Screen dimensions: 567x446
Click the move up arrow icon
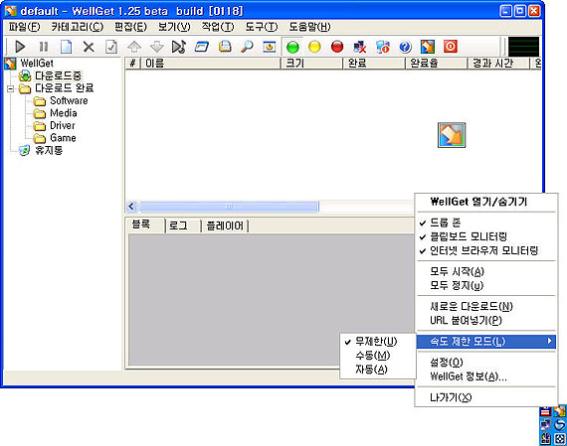[134, 47]
